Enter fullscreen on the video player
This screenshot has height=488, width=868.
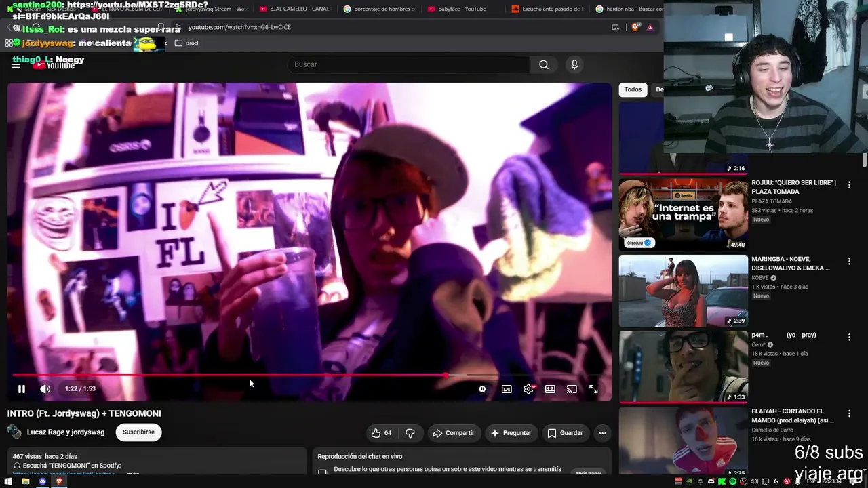(593, 389)
